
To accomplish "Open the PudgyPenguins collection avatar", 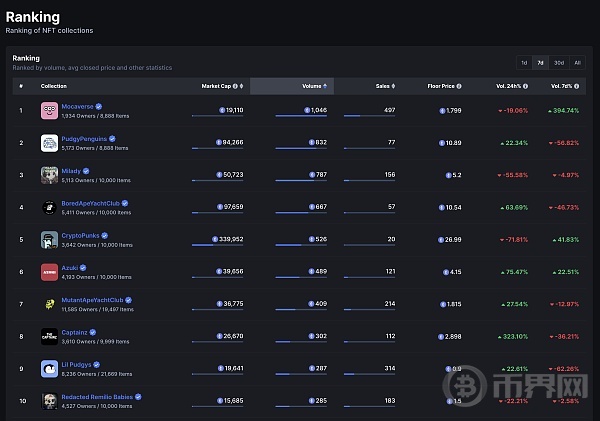I will point(49,143).
